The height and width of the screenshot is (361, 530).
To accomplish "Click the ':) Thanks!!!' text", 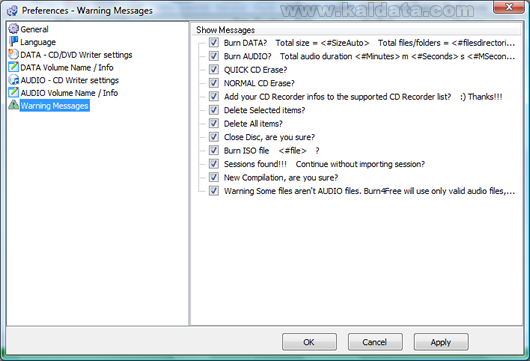I will tap(481, 97).
